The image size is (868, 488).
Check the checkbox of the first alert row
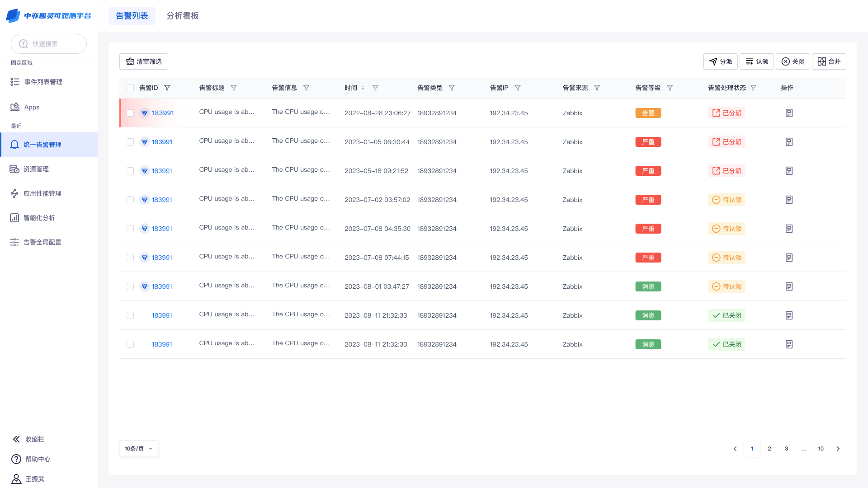pyautogui.click(x=130, y=113)
